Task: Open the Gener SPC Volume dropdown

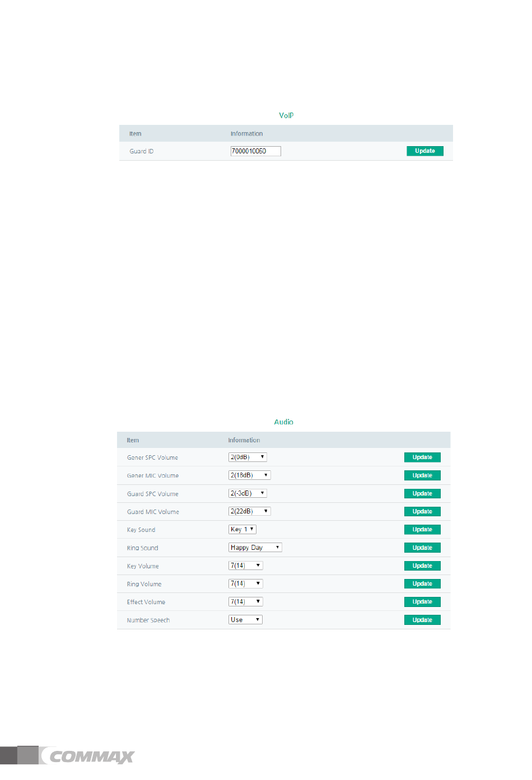Action: pyautogui.click(x=248, y=457)
